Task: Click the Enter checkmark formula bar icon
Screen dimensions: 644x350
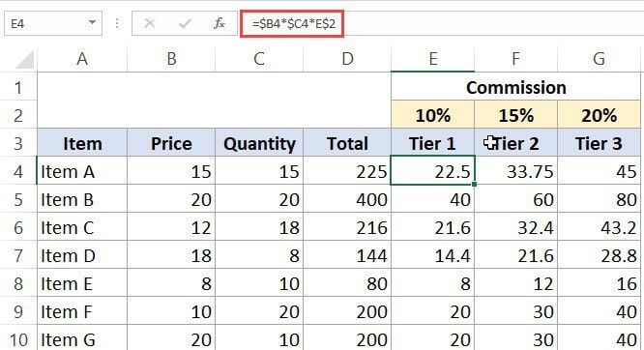Action: [185, 24]
